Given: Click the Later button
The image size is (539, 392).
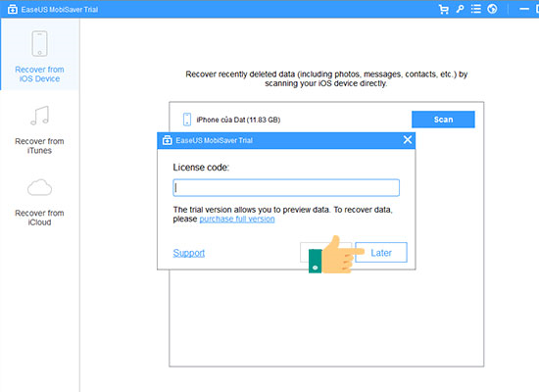Looking at the screenshot, I should [381, 253].
